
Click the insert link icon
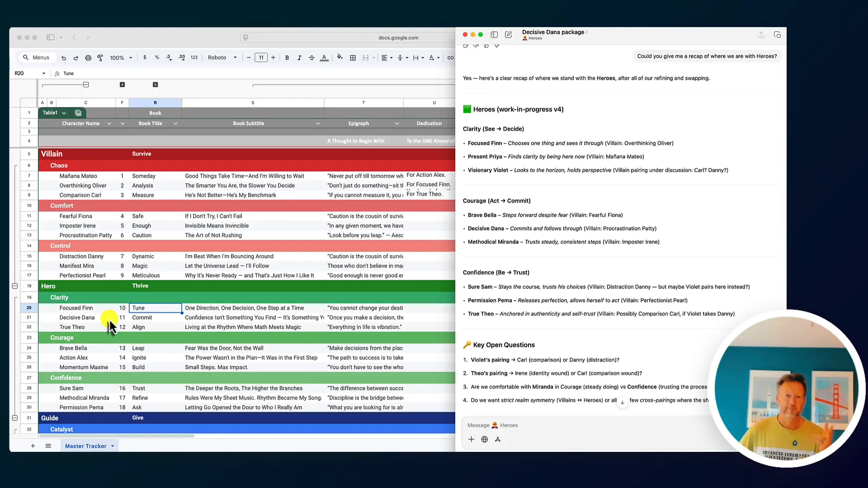[x=451, y=58]
